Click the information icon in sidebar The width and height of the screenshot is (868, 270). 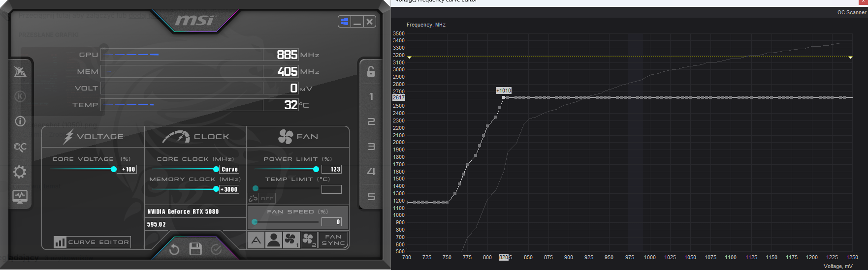[20, 121]
